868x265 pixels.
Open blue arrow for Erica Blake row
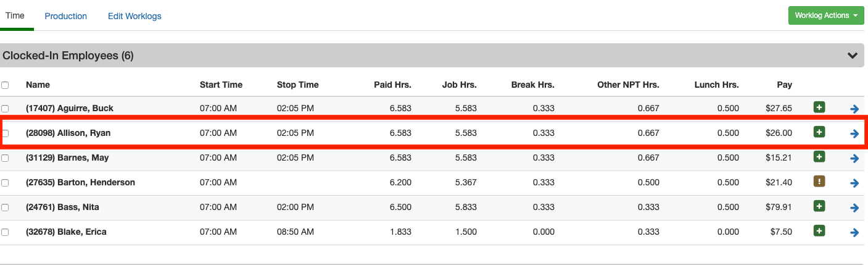pyautogui.click(x=854, y=232)
